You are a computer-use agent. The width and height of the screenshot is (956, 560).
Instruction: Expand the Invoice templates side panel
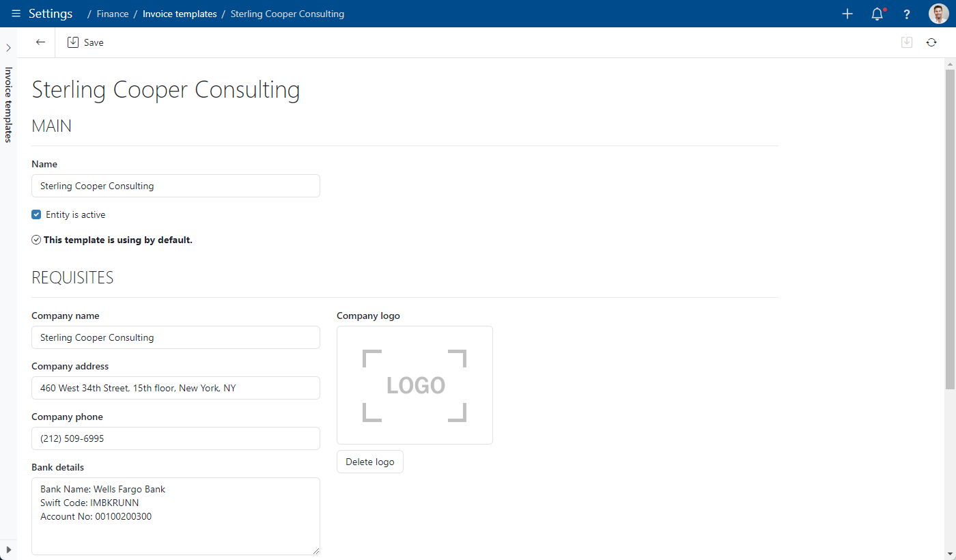[8, 48]
